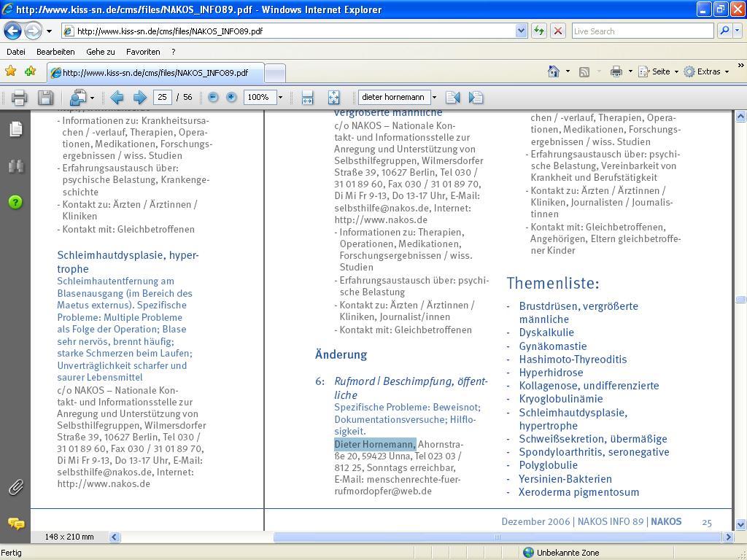
Task: Click the Refresh page icon
Action: pos(539,31)
